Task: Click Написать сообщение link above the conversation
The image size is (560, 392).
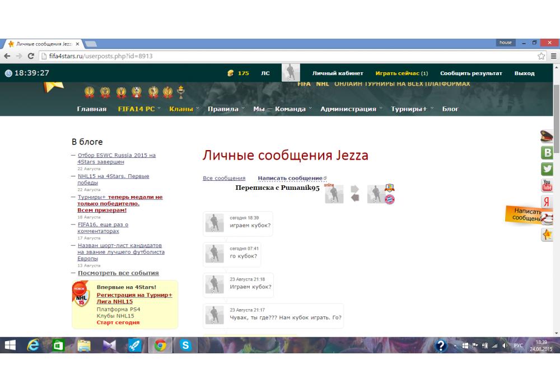Action: coord(290,178)
